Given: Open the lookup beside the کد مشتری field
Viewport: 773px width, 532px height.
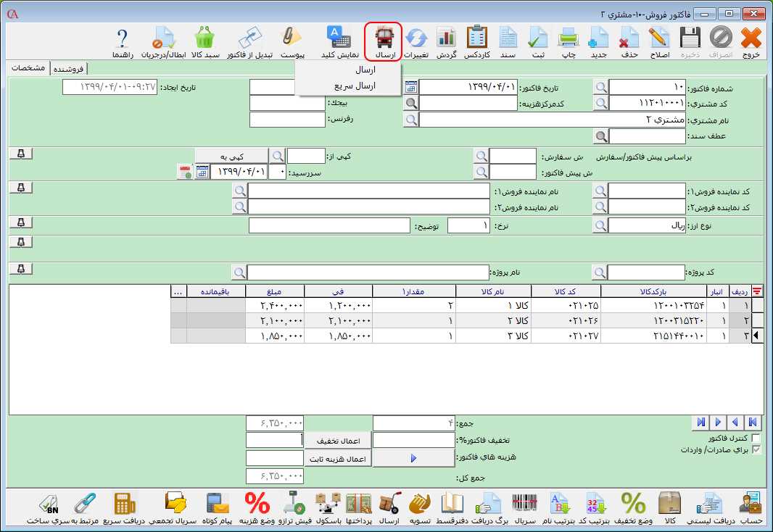Looking at the screenshot, I should click(x=601, y=103).
